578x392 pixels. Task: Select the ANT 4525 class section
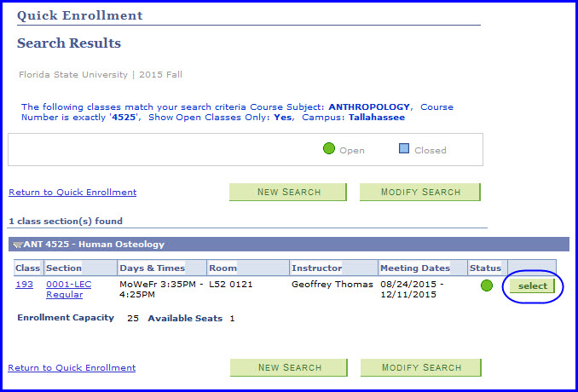point(532,285)
